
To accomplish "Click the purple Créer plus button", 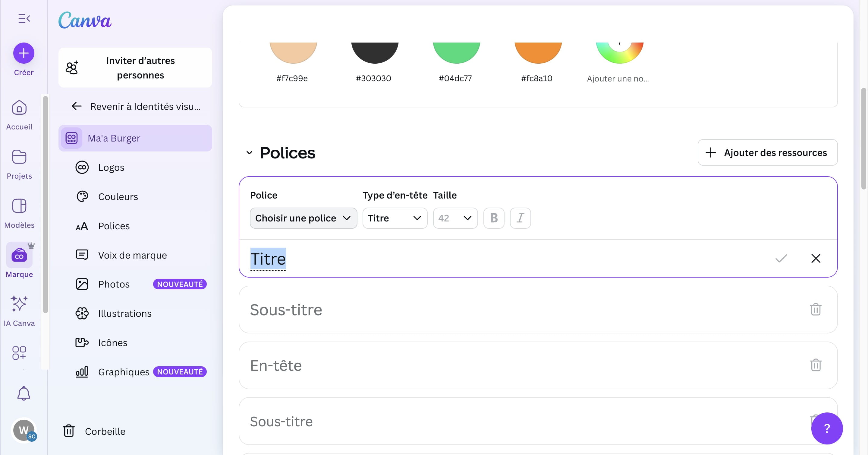I will click(x=24, y=53).
